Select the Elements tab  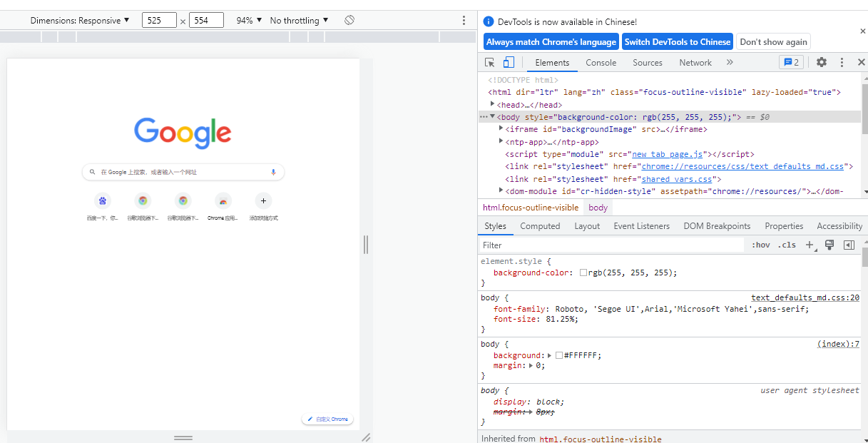553,63
